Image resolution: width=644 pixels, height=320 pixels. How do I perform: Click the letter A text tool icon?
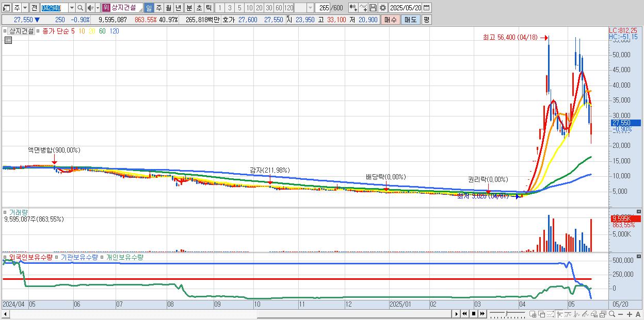(638, 314)
